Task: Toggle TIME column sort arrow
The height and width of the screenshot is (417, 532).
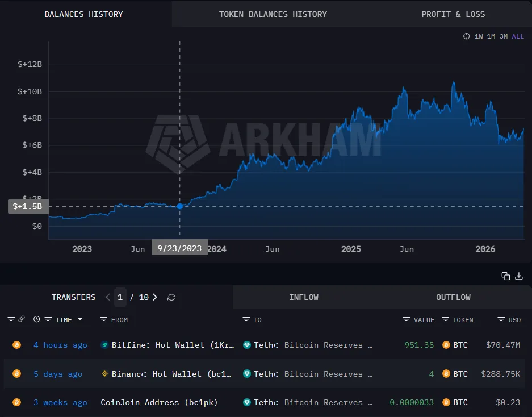Action: pos(80,319)
